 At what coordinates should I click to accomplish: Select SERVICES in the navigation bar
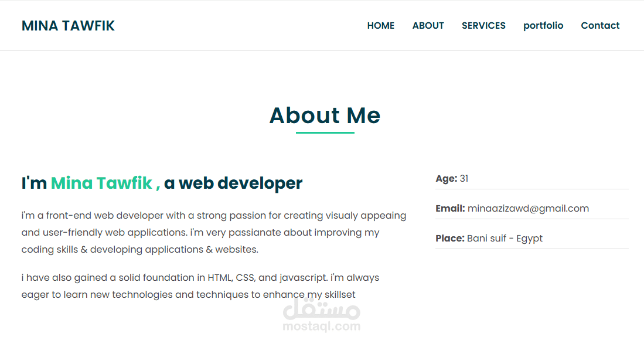483,25
